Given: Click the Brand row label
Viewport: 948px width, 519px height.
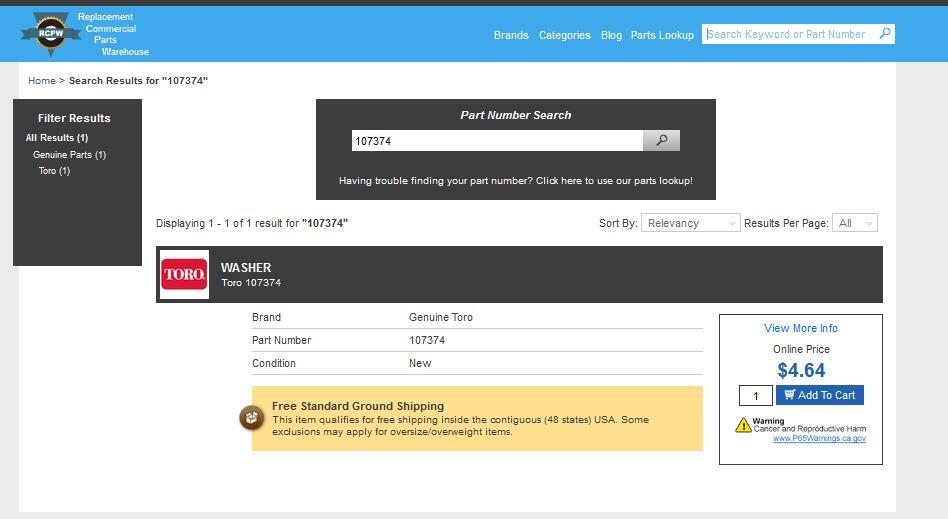Looking at the screenshot, I should pyautogui.click(x=267, y=317).
